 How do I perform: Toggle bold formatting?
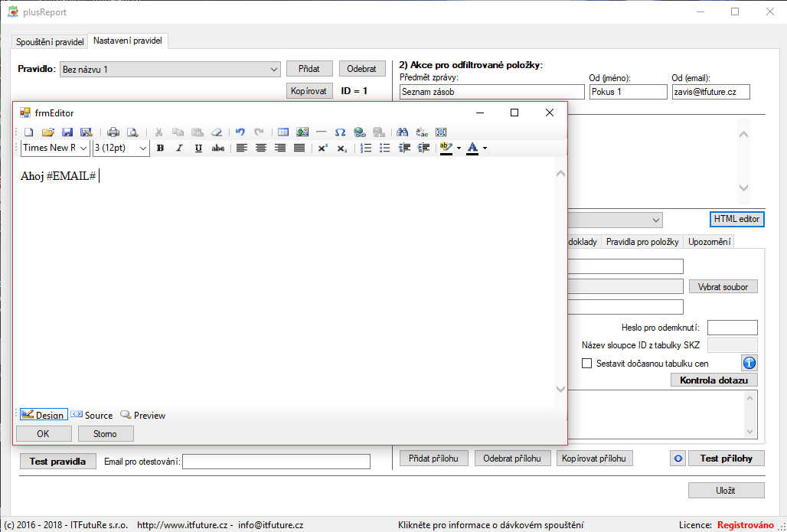coord(160,148)
